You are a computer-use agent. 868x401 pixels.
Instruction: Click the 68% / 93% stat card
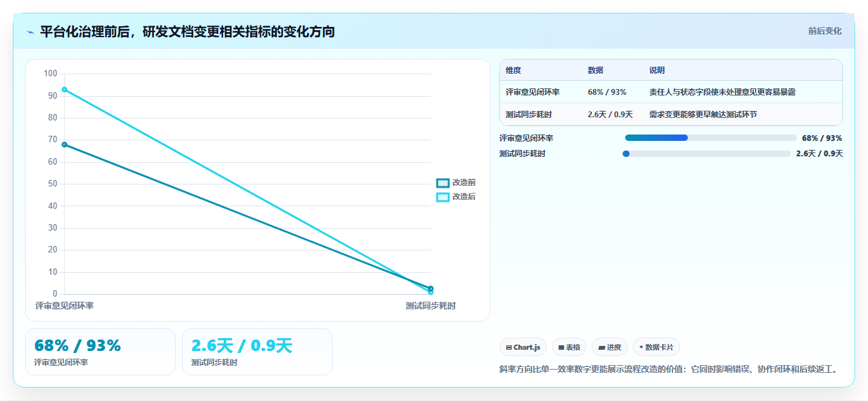click(x=100, y=352)
